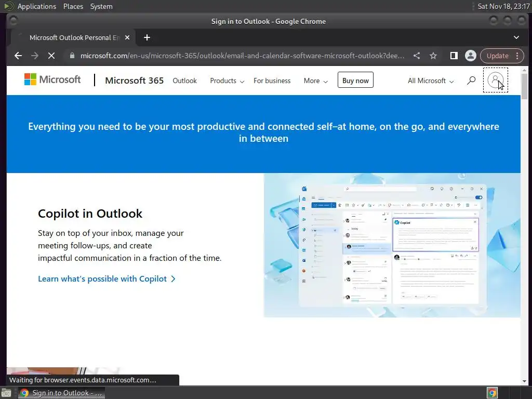This screenshot has height=399, width=532.
Task: Click the Microsoft 365 link
Action: pos(135,81)
